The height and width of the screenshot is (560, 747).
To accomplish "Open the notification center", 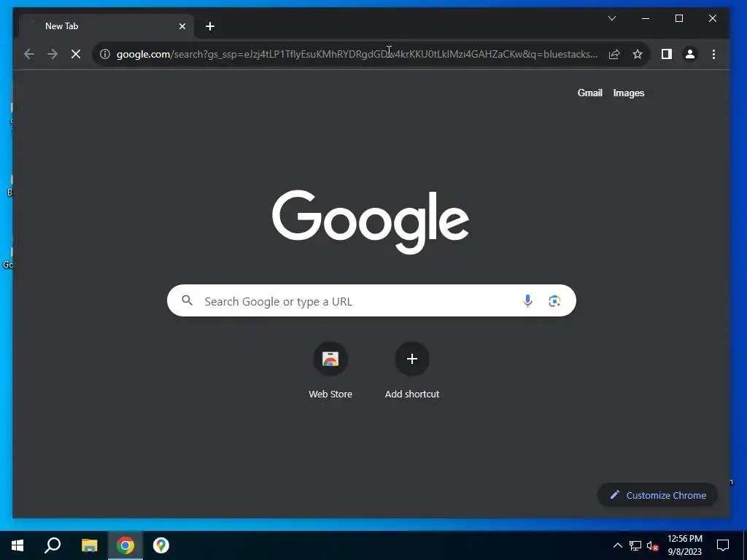I will (x=723, y=545).
